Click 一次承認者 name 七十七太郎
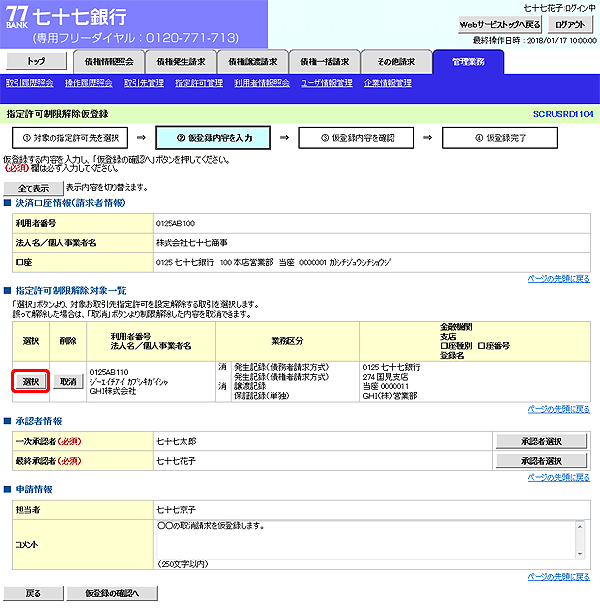 [x=176, y=441]
